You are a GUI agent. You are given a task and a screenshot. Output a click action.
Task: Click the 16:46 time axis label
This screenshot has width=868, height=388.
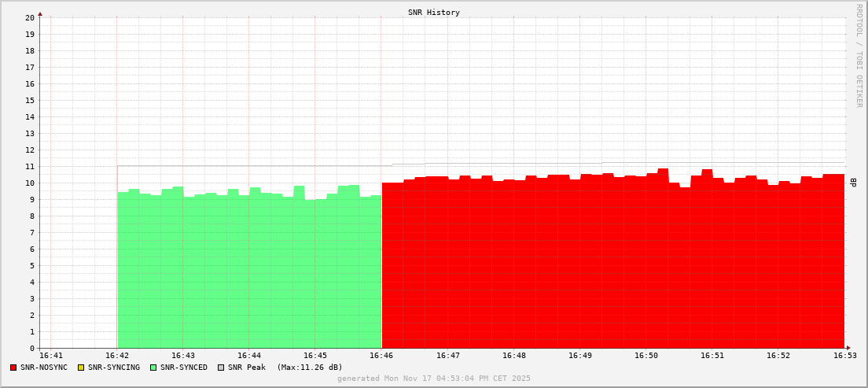coord(381,357)
